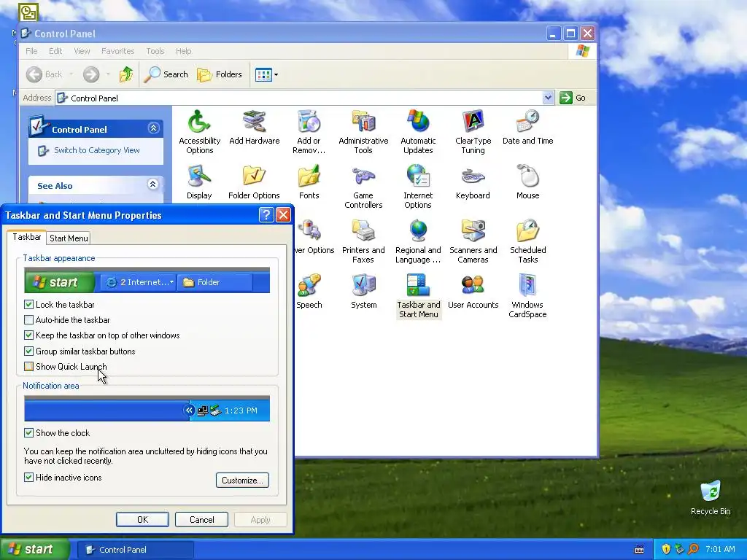Open the Folder Options icon
Viewport: 747px width, 560px height.
coord(254,182)
